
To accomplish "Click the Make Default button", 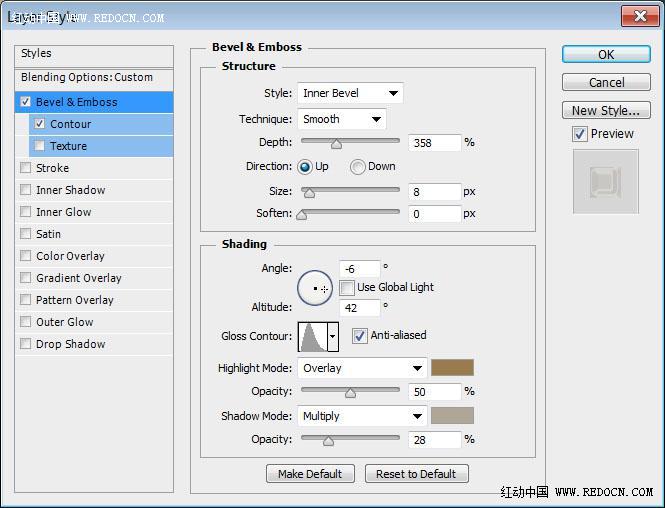I will (310, 474).
